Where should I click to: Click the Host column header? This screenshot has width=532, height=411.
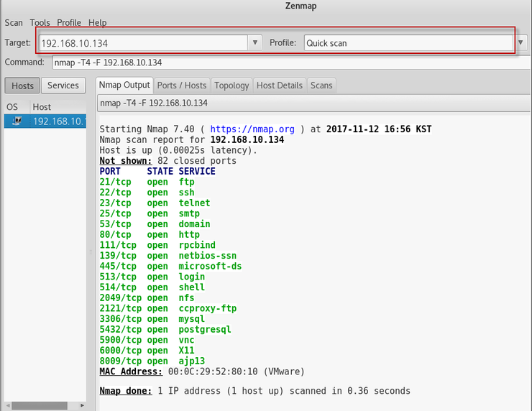coord(58,107)
